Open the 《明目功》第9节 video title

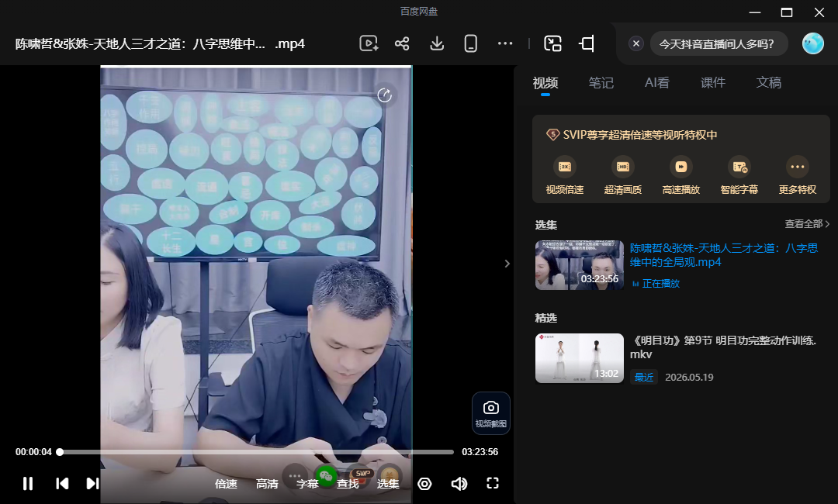tap(723, 347)
